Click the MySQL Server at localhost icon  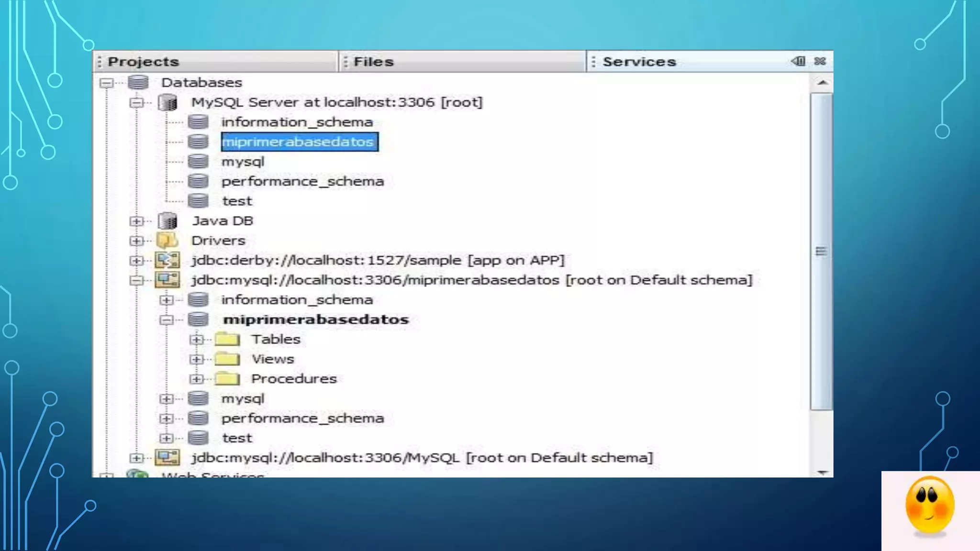click(x=167, y=102)
